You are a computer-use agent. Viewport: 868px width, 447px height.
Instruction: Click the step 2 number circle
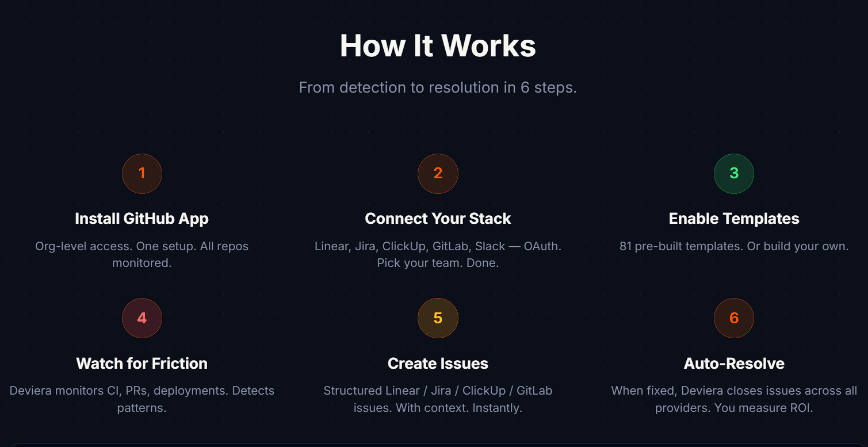click(438, 173)
